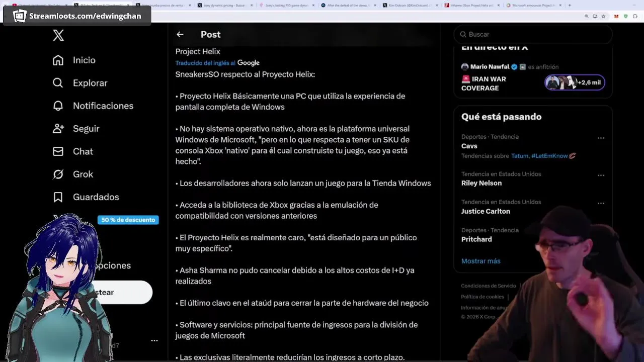644x362 pixels.
Task: Click the +2,6 mil listeners badge
Action: tap(575, 82)
